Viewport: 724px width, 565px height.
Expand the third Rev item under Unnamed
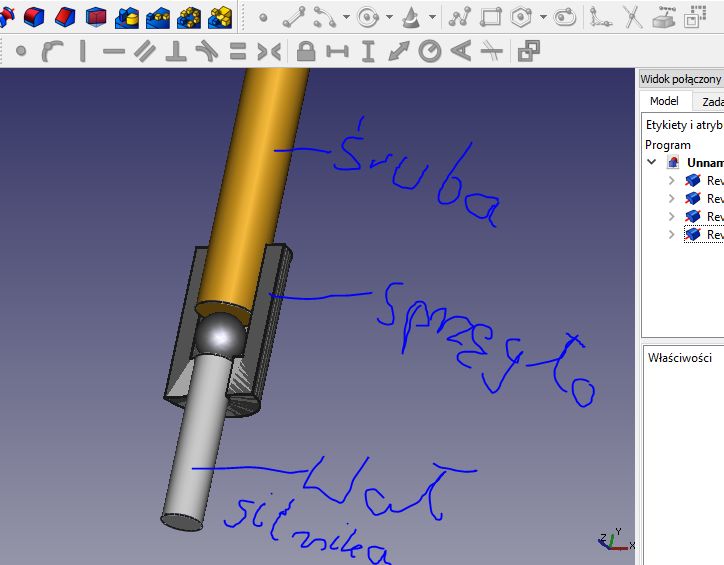[672, 216]
